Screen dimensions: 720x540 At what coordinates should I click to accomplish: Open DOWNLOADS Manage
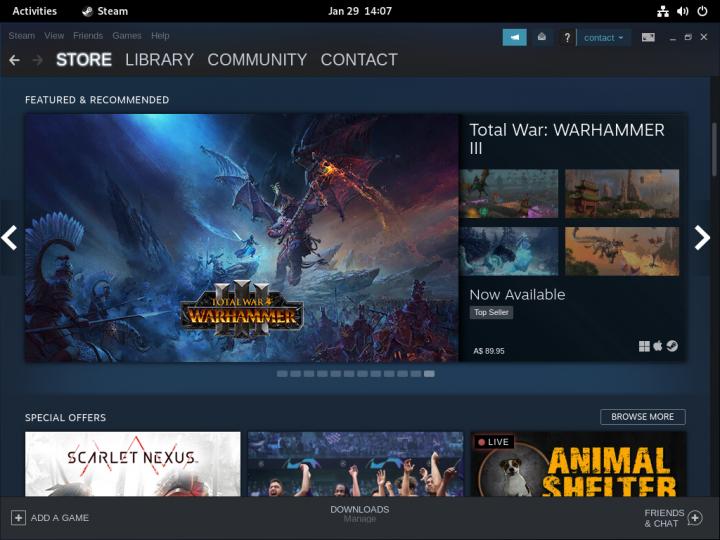click(x=360, y=514)
